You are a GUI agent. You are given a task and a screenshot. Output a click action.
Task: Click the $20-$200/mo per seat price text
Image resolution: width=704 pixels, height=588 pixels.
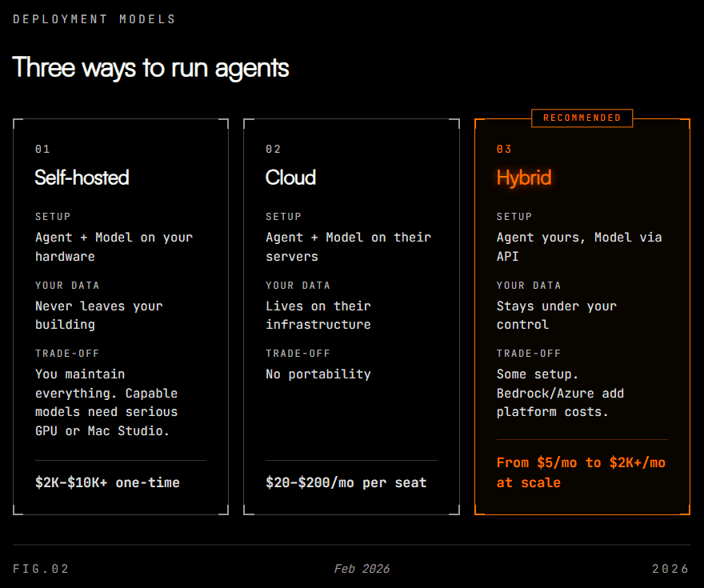[x=346, y=482]
